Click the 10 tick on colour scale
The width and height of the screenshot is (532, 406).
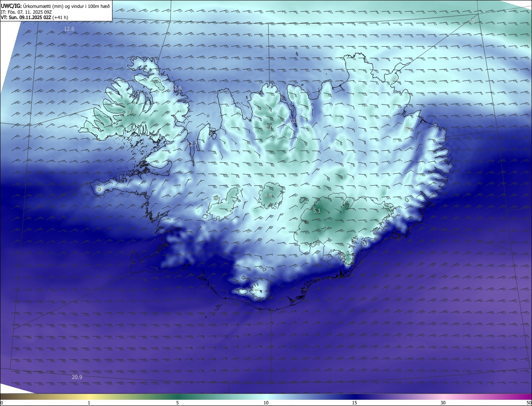[266, 403]
